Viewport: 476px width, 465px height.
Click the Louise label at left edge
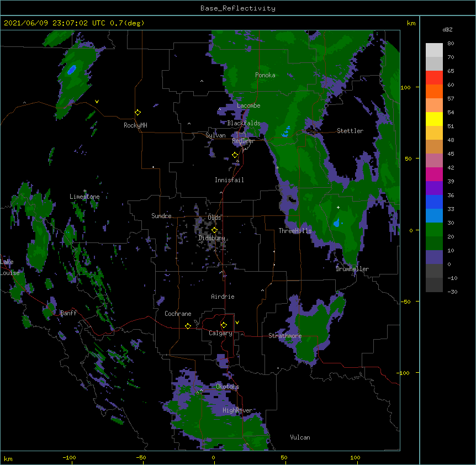click(10, 273)
